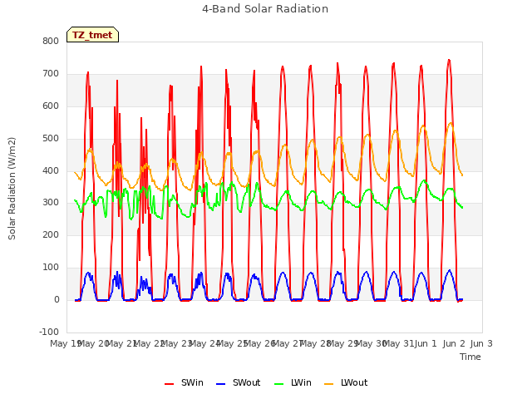532x399 pixels.
Task: Click the 200 y-axis tick label
Action: [51, 234]
